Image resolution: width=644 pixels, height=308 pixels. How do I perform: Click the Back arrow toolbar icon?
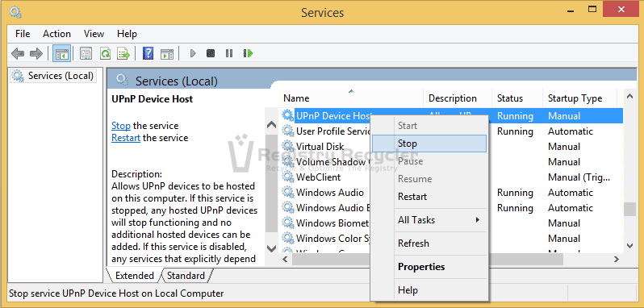click(18, 53)
